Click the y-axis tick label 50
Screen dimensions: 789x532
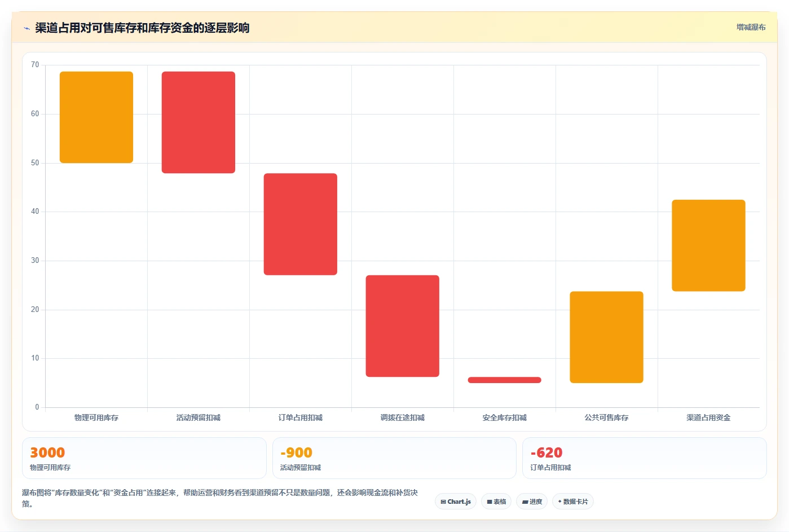[x=35, y=163]
